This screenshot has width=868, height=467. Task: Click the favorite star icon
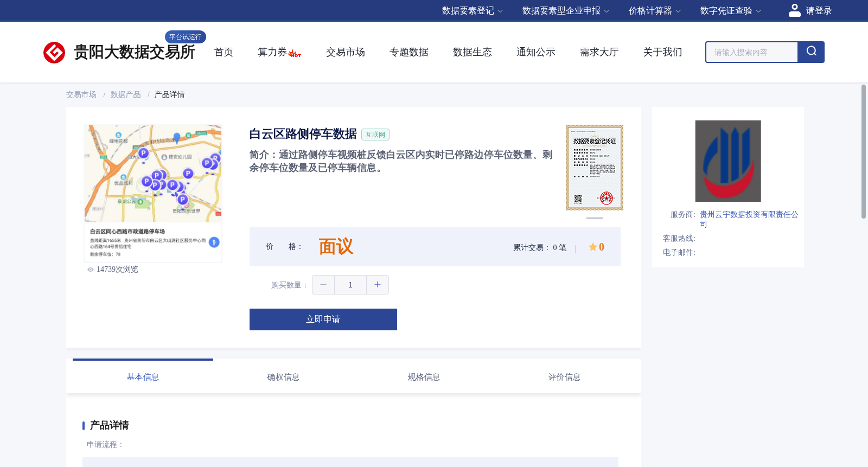pyautogui.click(x=593, y=247)
